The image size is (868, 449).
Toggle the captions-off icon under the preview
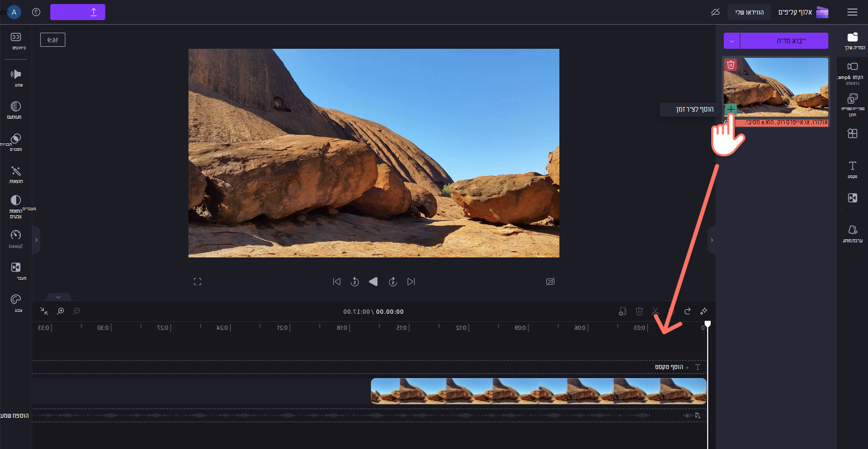click(550, 282)
